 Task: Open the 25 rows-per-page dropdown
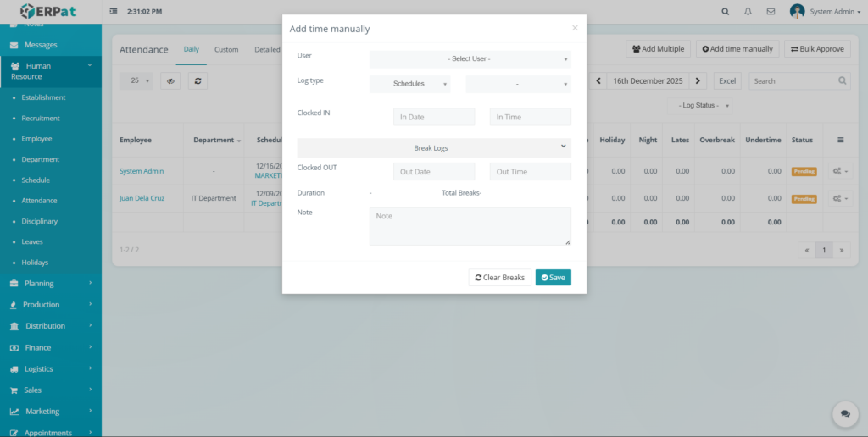point(136,80)
